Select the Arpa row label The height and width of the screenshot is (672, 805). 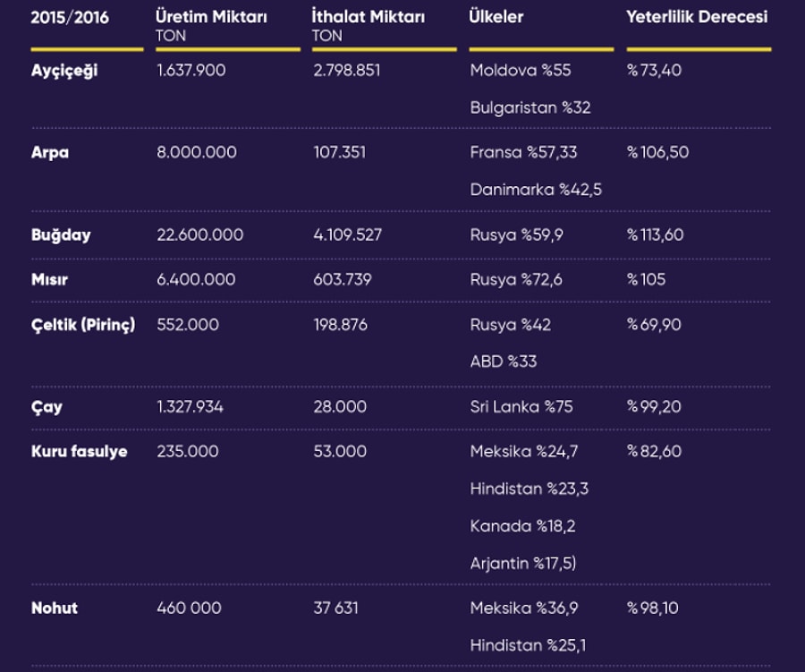tap(50, 153)
